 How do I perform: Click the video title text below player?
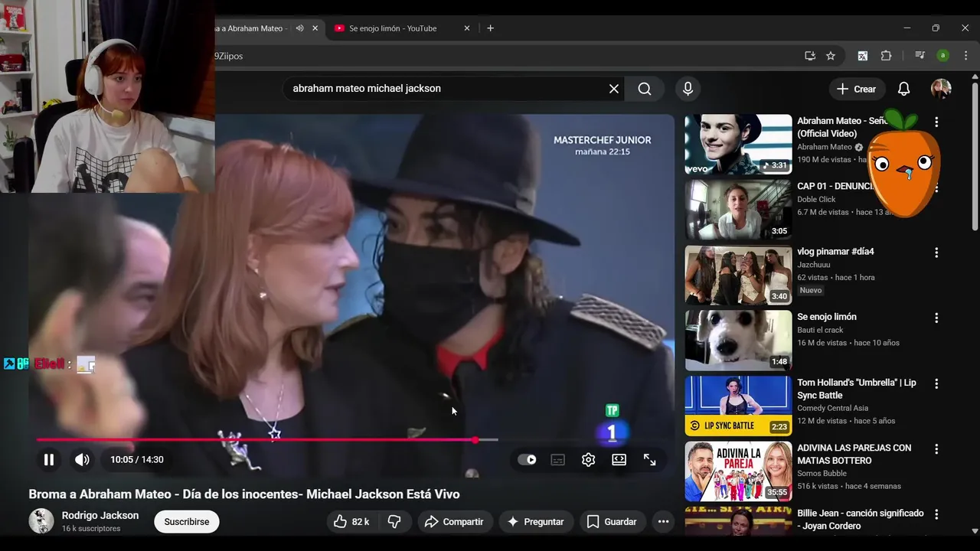point(244,494)
